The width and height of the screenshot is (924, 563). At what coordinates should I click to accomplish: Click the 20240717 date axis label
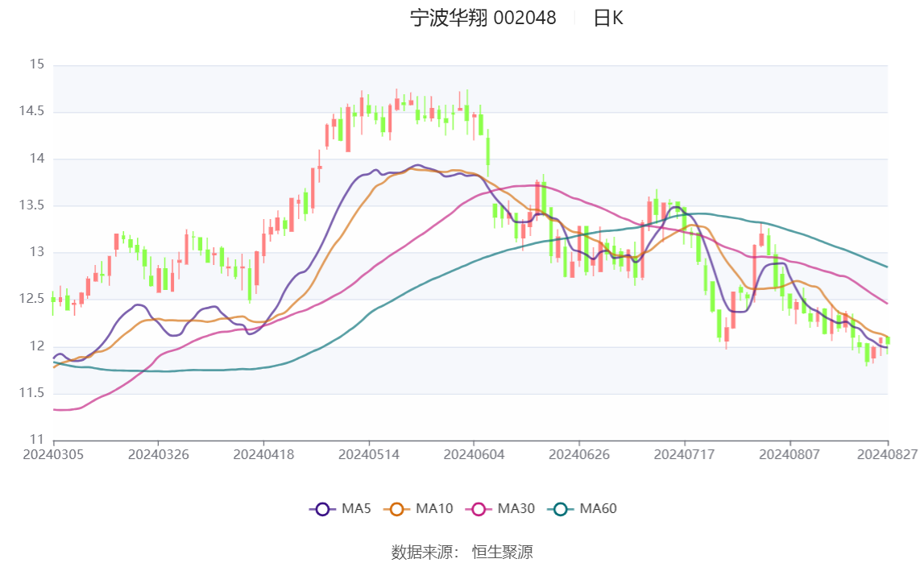pyautogui.click(x=684, y=454)
